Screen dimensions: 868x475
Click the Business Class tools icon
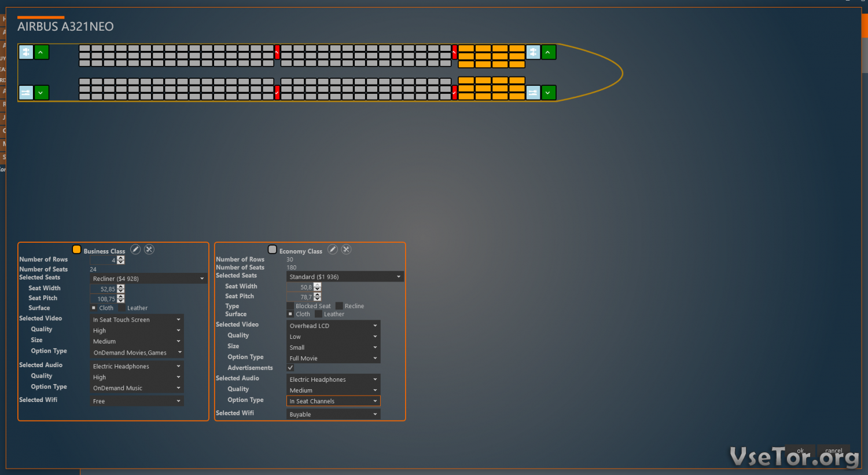click(149, 250)
